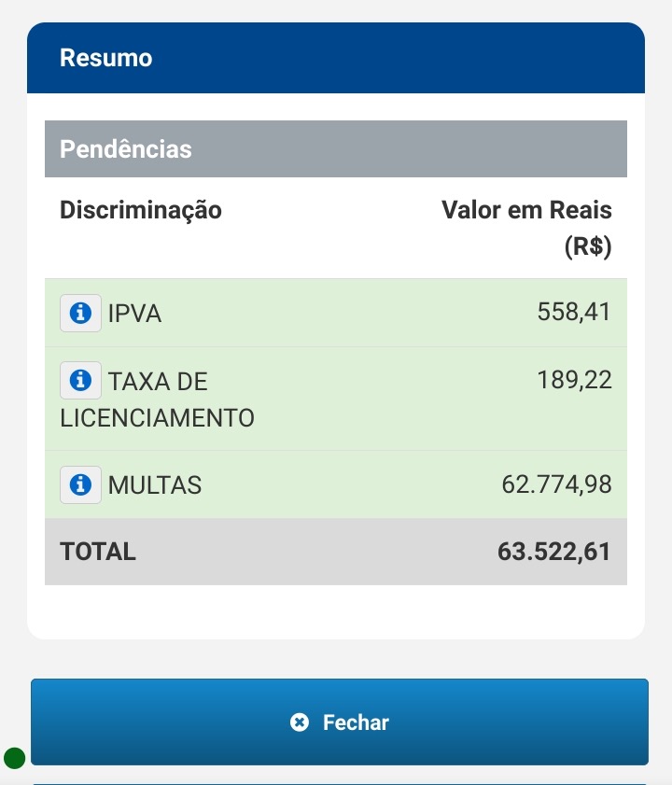Screen dimensions: 672x785
Task: Click the partially visible button below Fechar
Action: [339, 782]
